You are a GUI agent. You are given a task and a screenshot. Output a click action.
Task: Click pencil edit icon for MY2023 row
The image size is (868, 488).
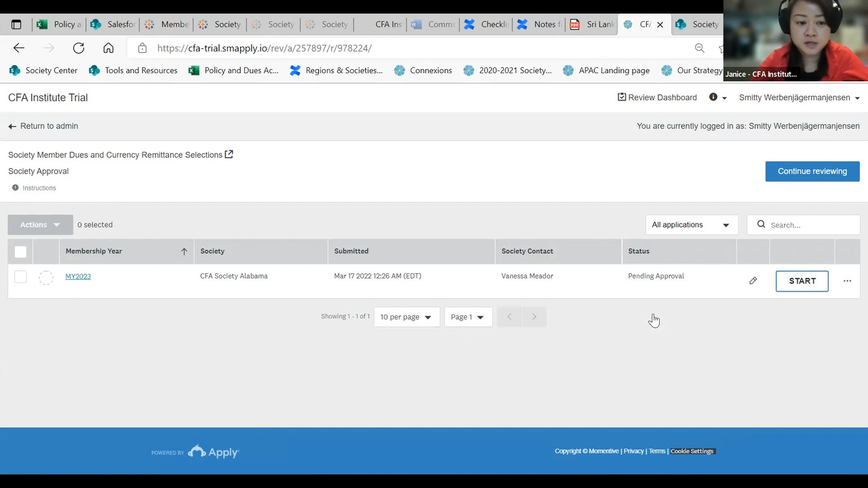click(x=753, y=281)
